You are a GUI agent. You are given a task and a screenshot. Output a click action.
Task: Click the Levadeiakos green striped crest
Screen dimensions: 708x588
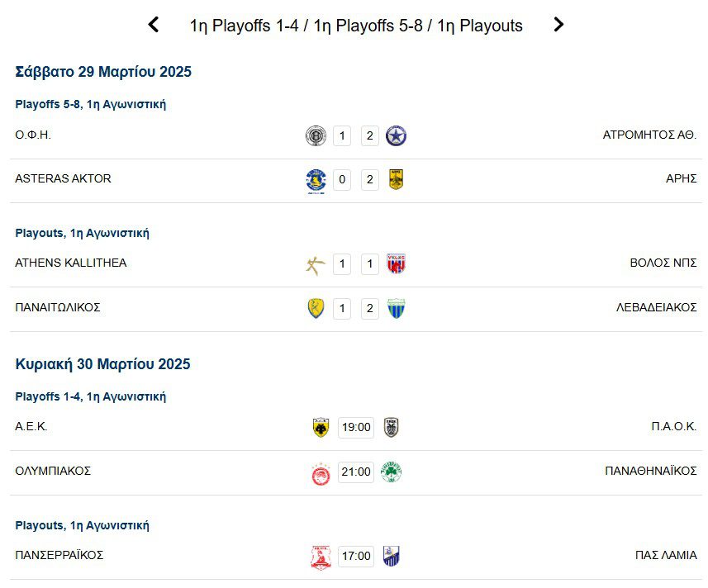click(x=396, y=309)
